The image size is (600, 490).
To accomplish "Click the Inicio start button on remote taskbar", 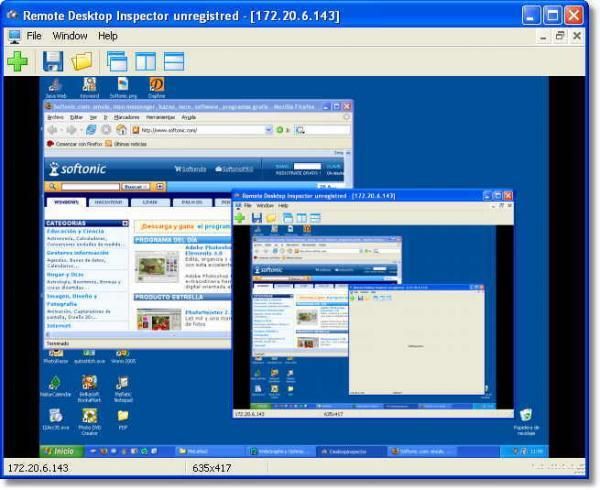I will pos(62,451).
